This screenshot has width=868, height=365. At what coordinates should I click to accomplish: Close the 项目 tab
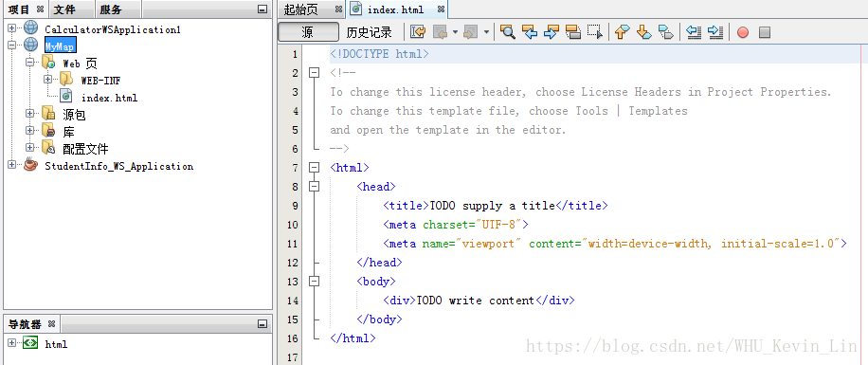[40, 9]
